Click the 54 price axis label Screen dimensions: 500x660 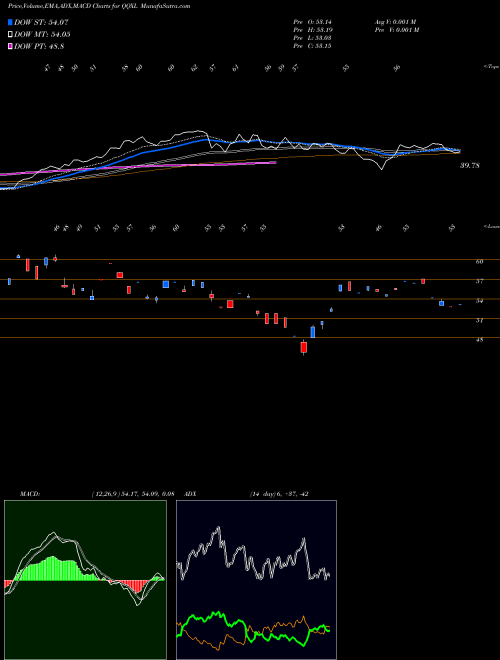479,301
